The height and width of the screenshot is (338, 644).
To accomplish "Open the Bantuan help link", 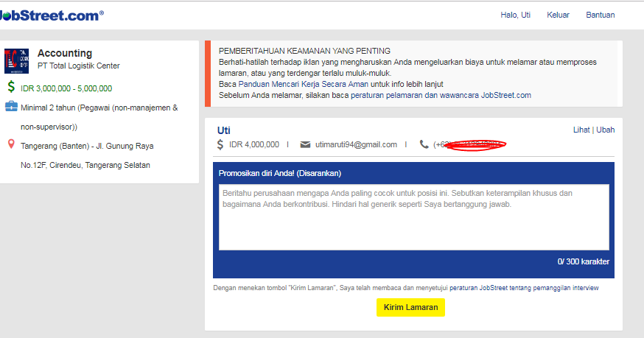I will pyautogui.click(x=600, y=15).
